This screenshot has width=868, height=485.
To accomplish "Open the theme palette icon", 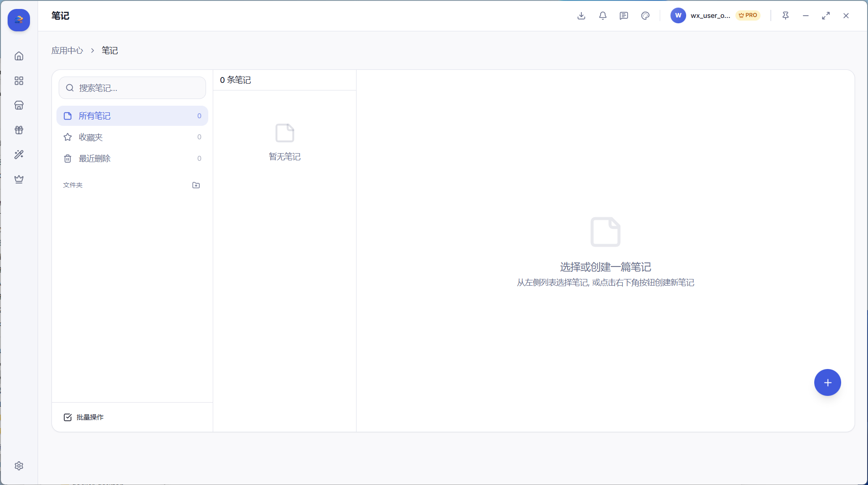I will [x=645, y=16].
